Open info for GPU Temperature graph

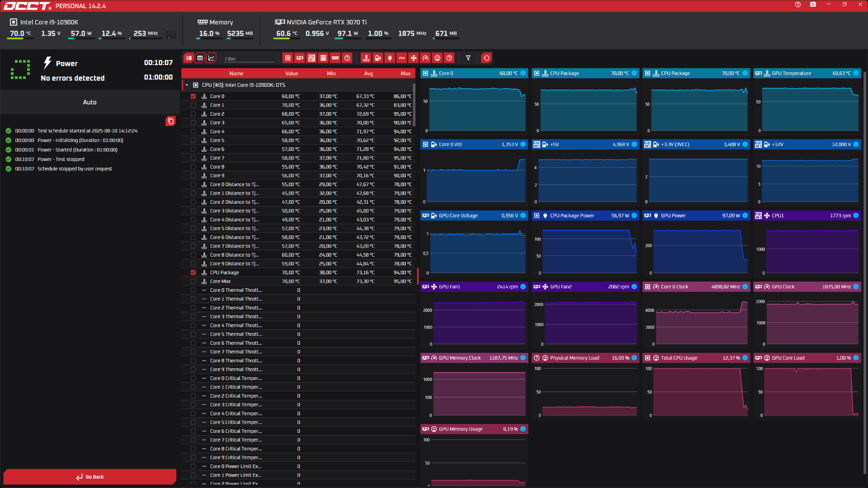point(856,73)
